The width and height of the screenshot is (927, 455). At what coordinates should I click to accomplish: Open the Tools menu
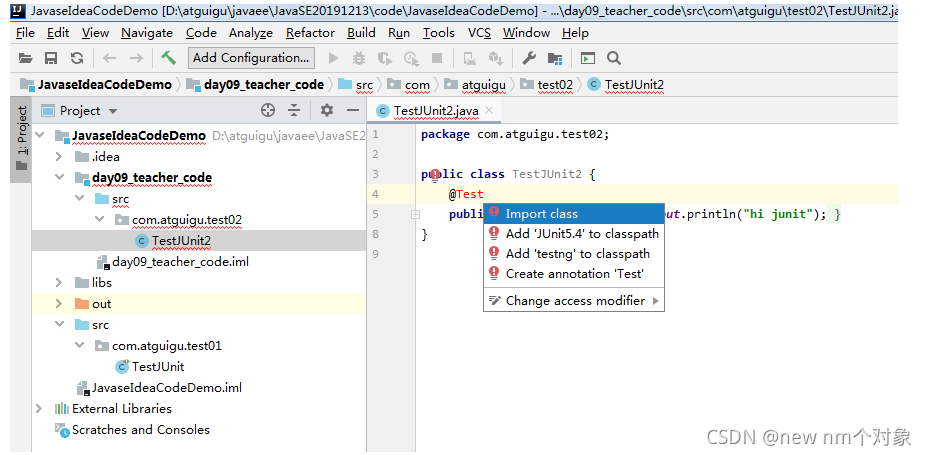(x=439, y=33)
